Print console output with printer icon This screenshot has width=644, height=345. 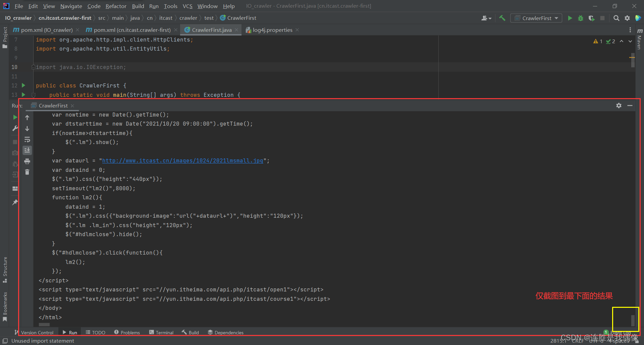click(27, 161)
